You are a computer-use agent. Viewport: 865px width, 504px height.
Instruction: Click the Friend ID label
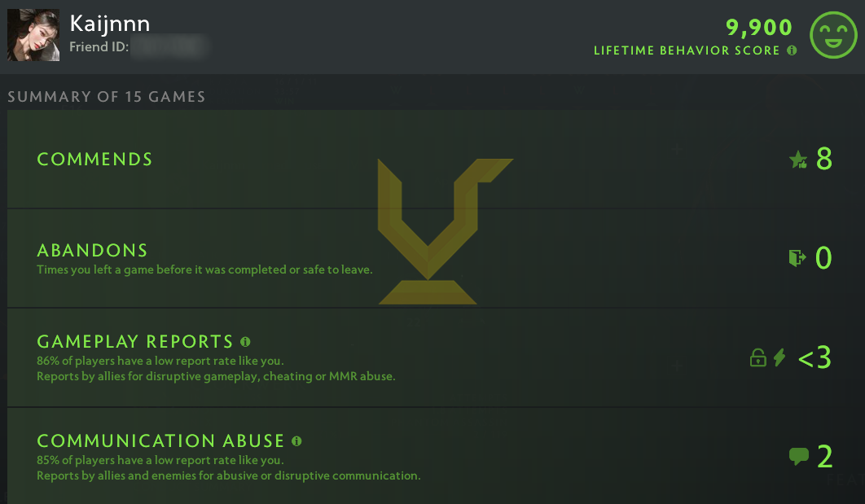tap(99, 47)
